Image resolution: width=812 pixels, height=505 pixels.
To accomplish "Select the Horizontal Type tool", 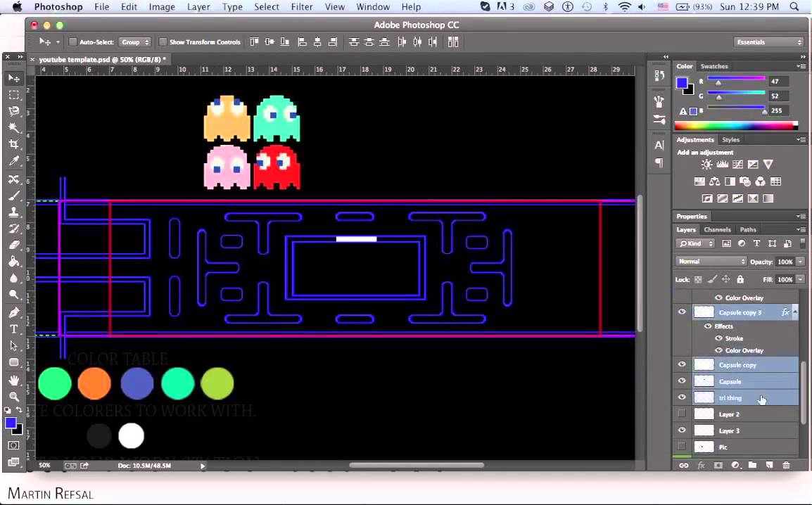I will (14, 329).
